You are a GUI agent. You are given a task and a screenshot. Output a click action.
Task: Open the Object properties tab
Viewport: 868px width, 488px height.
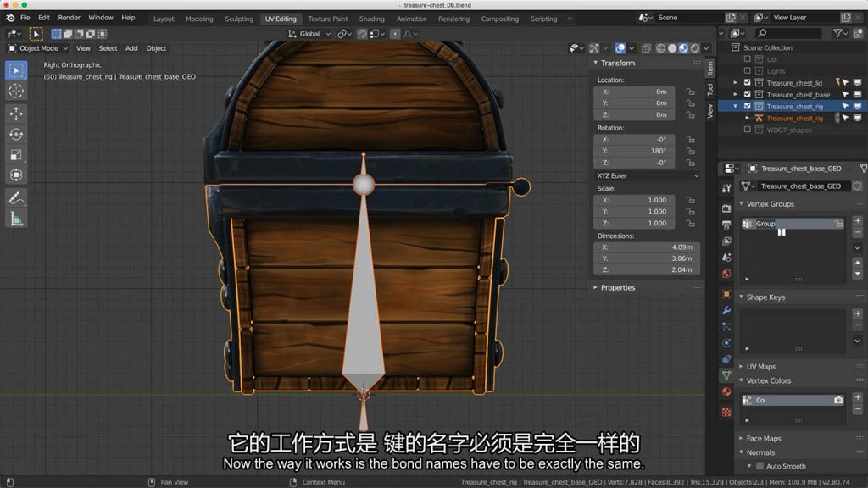click(x=726, y=294)
